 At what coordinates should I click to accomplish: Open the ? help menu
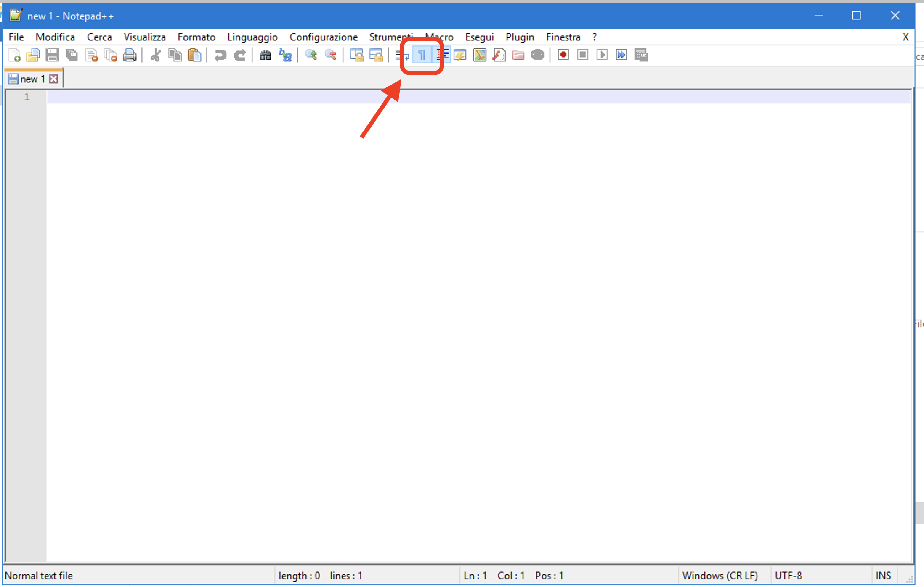click(x=595, y=37)
